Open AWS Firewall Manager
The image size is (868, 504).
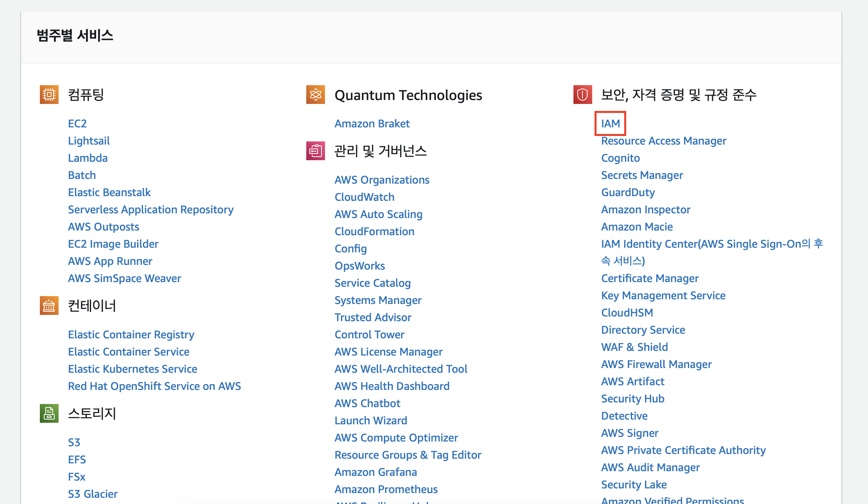pyautogui.click(x=656, y=365)
